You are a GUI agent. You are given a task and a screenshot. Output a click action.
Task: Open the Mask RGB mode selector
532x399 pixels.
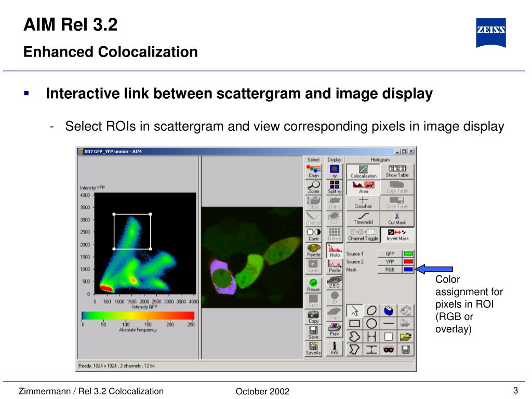click(390, 270)
